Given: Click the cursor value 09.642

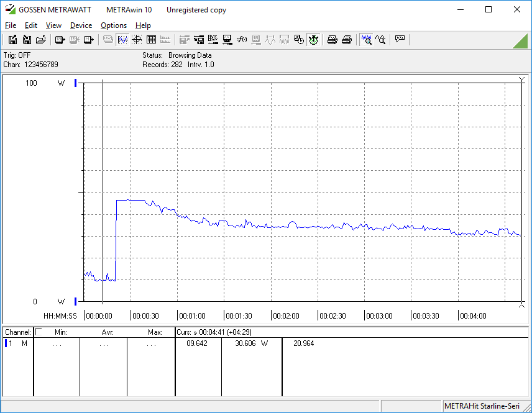Looking at the screenshot, I should tap(197, 343).
